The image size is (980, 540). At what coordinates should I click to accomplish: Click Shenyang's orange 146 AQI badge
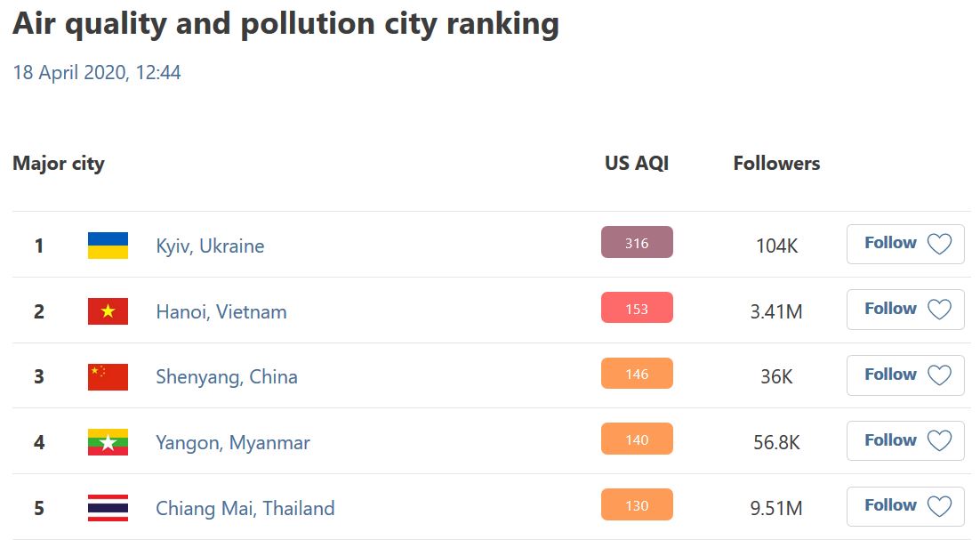(637, 374)
